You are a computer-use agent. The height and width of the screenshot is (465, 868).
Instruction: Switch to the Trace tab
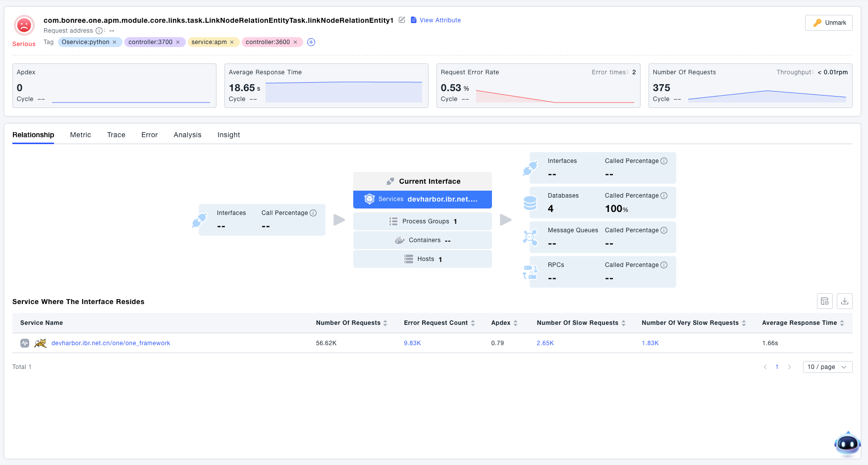(x=116, y=135)
